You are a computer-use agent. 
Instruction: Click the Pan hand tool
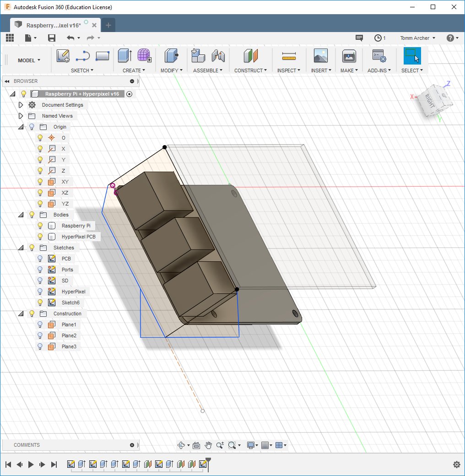[x=208, y=445]
